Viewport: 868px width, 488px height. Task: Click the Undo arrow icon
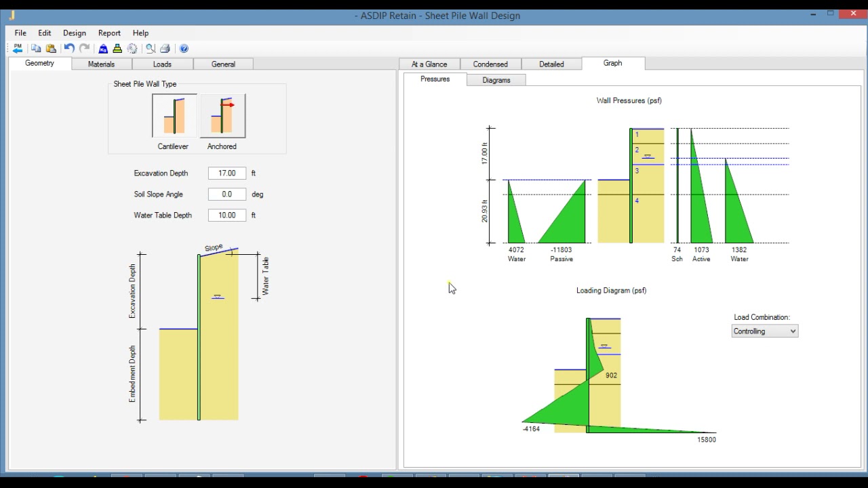pyautogui.click(x=69, y=48)
